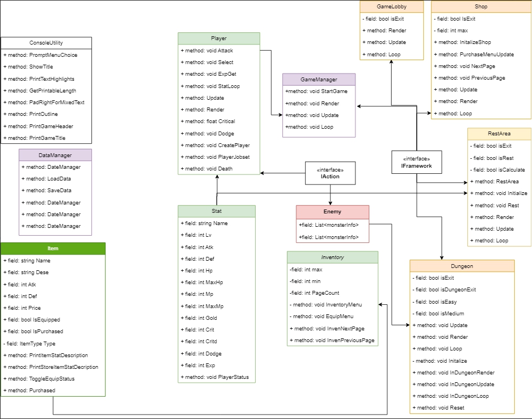Viewport: 532px width, 419px height.
Task: Click the GameManager class header
Action: 319,79
